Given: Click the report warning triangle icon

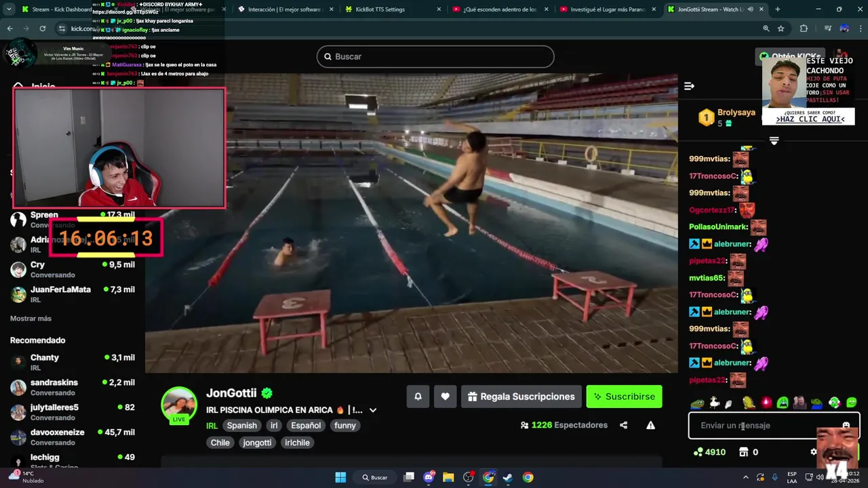Looking at the screenshot, I should [650, 426].
